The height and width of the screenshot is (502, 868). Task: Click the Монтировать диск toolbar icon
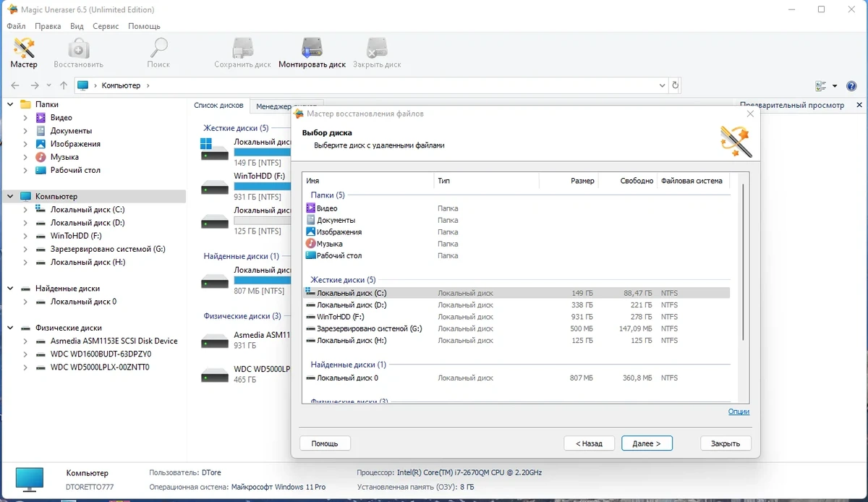coord(312,48)
